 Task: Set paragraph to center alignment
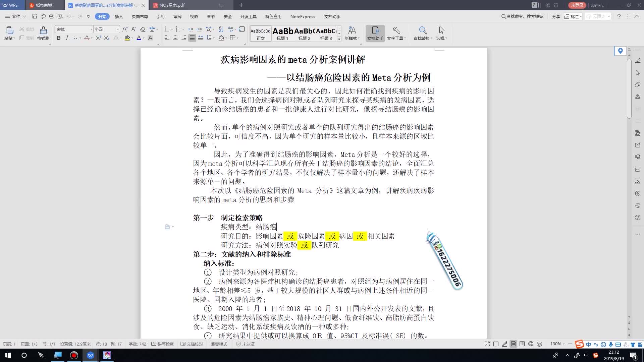[175, 38]
